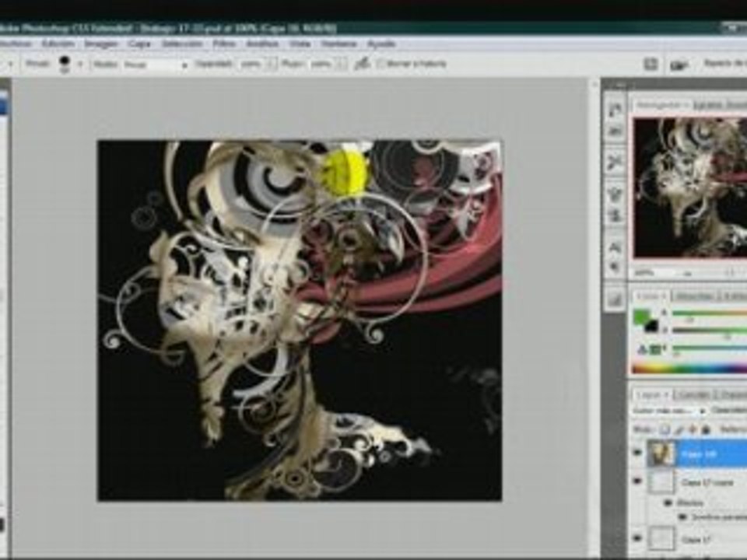747x560 pixels.
Task: Click the black background color swatch
Action: click(x=651, y=326)
